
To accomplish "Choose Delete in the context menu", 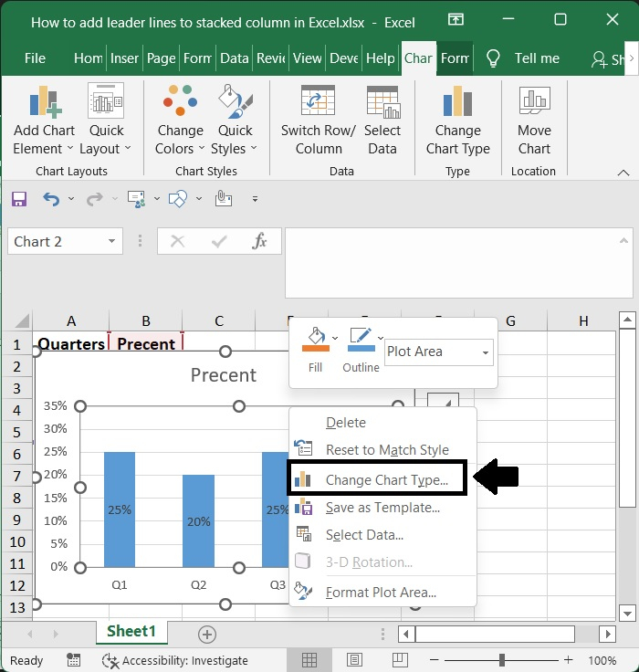I will [x=382, y=423].
